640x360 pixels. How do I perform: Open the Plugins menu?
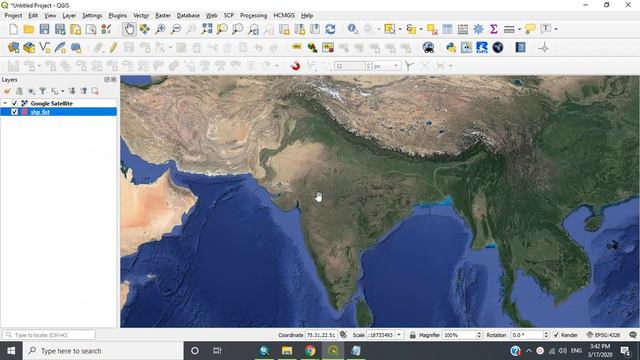(x=118, y=16)
